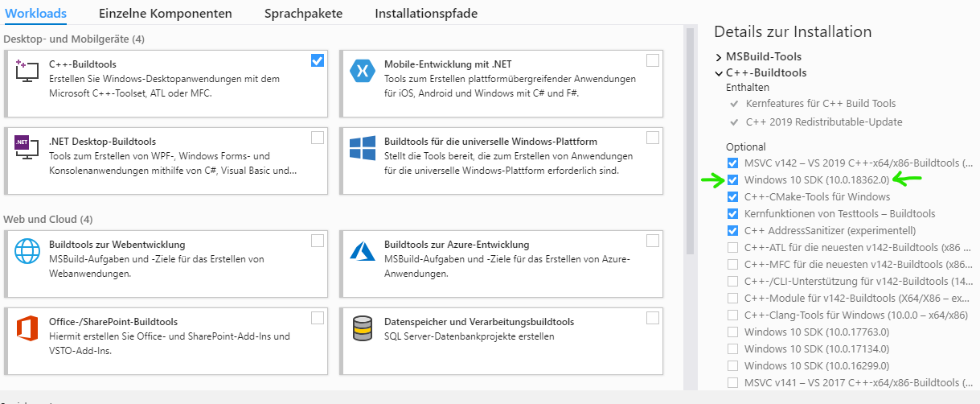
Task: Check Windows 10 SDK (10.0.17763.0)
Action: 732,332
